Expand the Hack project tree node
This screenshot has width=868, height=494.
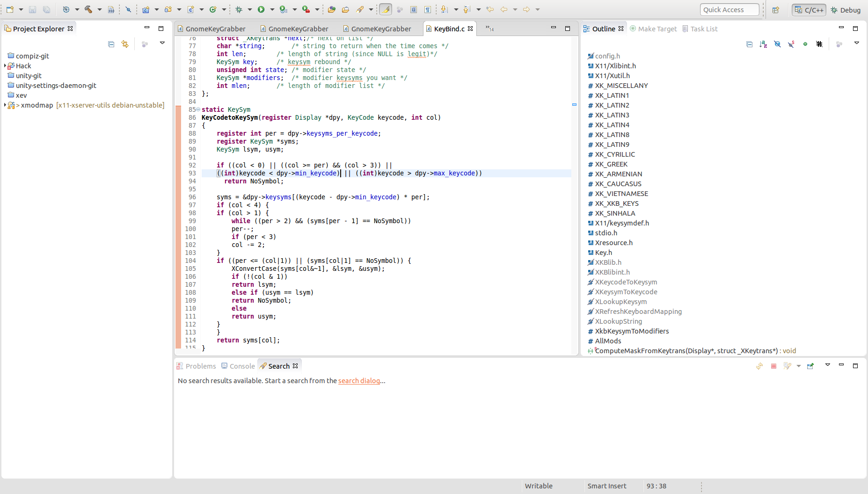point(5,65)
